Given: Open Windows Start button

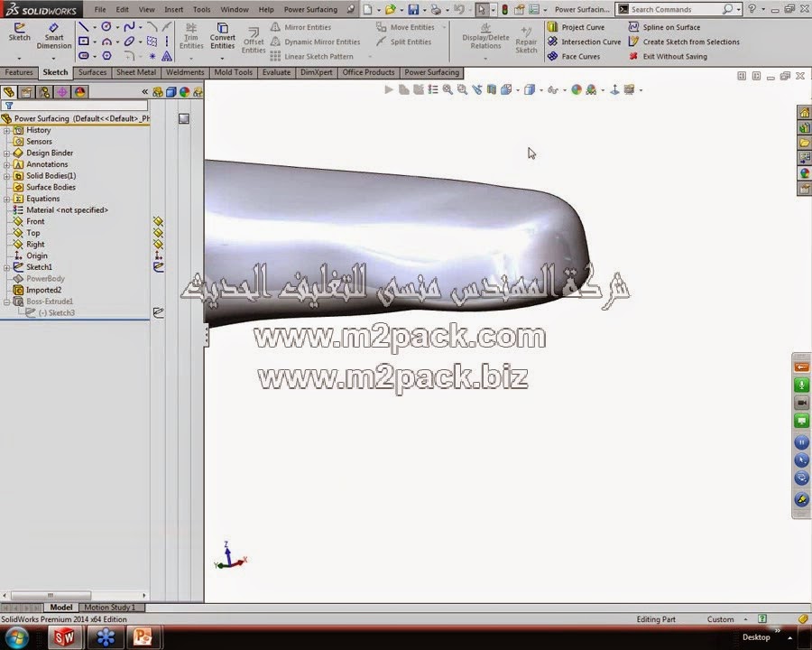Looking at the screenshot, I should tap(16, 636).
